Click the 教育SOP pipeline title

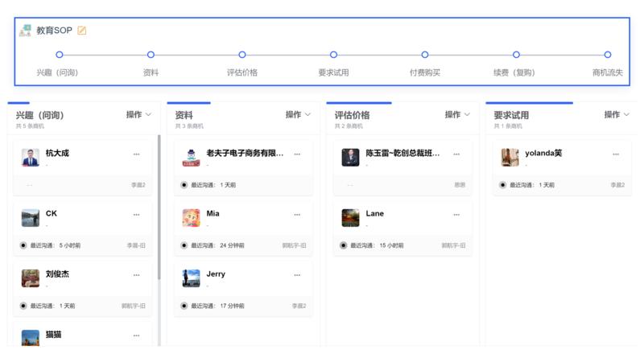[54, 31]
